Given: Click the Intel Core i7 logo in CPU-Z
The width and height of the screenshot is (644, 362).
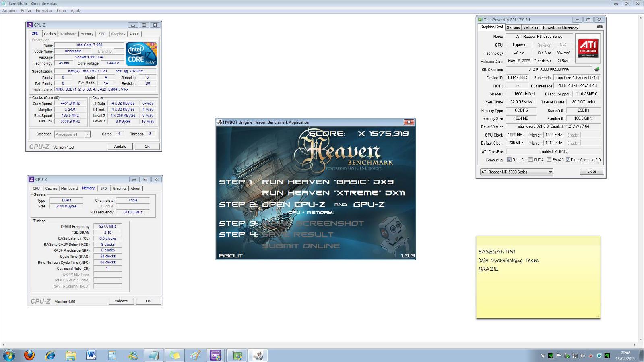Looking at the screenshot, I should point(142,54).
